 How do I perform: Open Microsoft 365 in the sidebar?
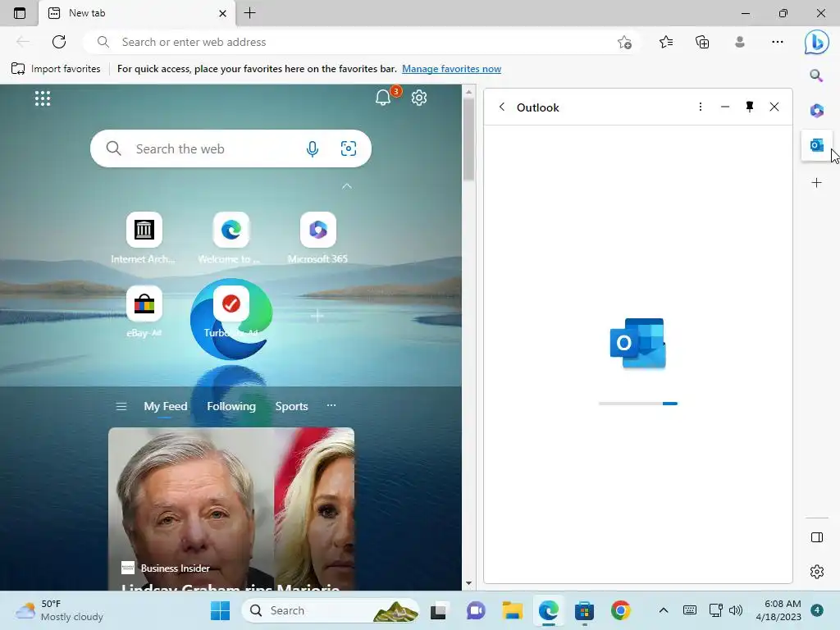pyautogui.click(x=816, y=111)
